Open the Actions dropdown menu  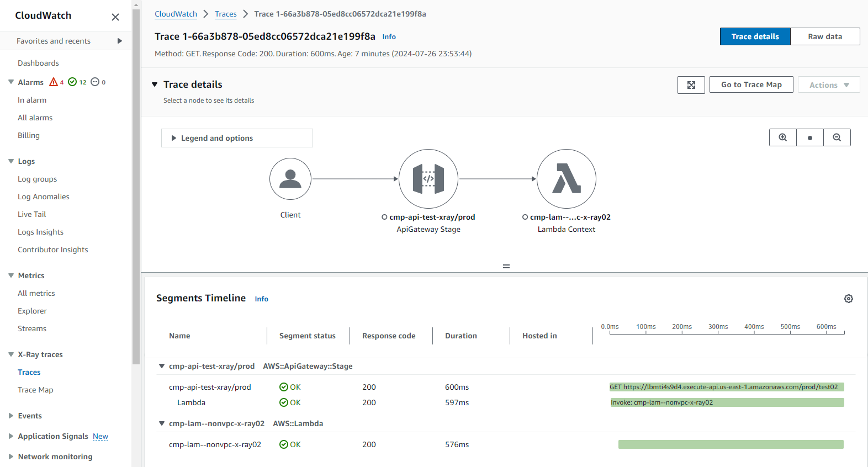coord(828,85)
